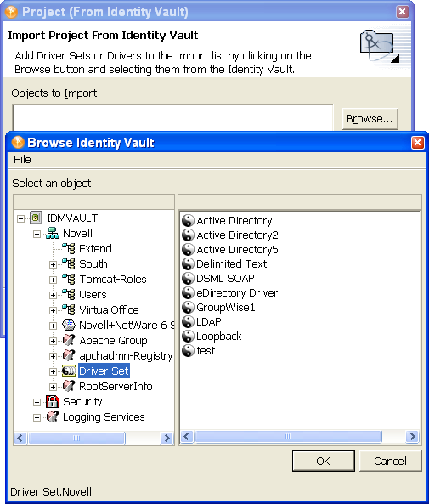Cancel the Browse Identity Vault dialog
The height and width of the screenshot is (504, 429).
[390, 461]
